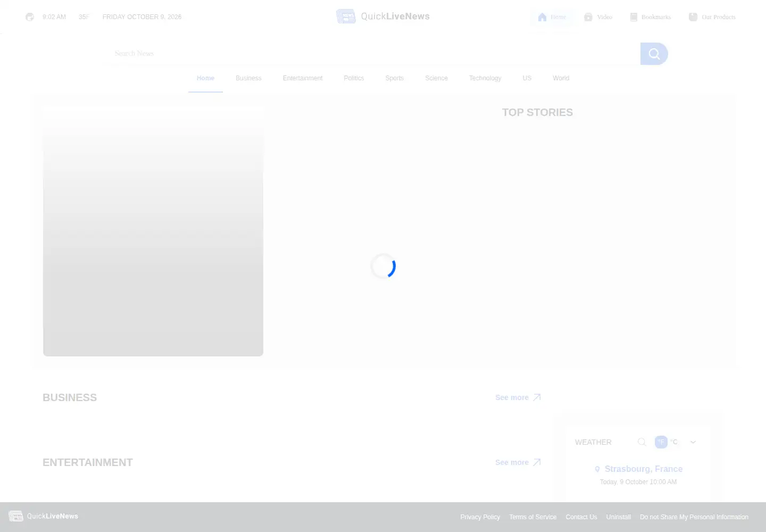Switch weather units to °F
The height and width of the screenshot is (532, 766).
[x=661, y=442]
